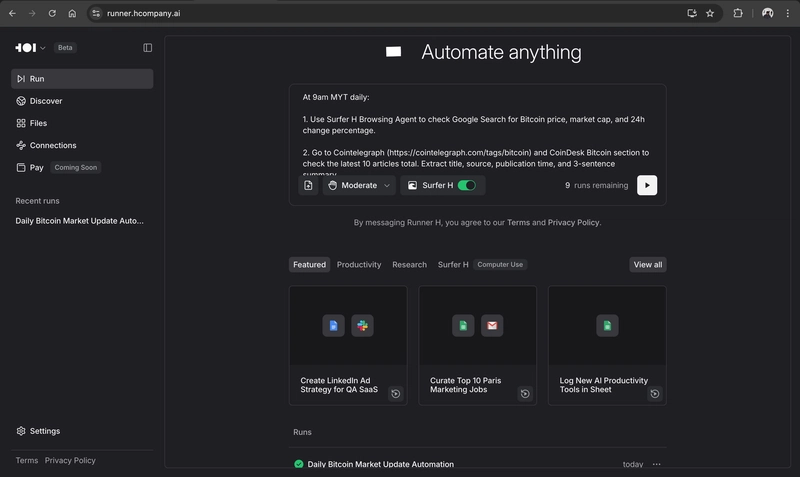Click the Computer Use badge

coord(500,265)
